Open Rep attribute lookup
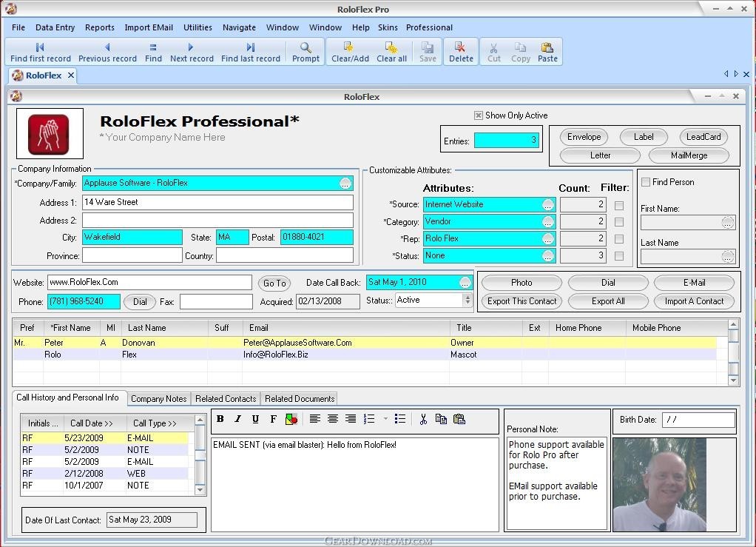756x547 pixels. pyautogui.click(x=547, y=239)
